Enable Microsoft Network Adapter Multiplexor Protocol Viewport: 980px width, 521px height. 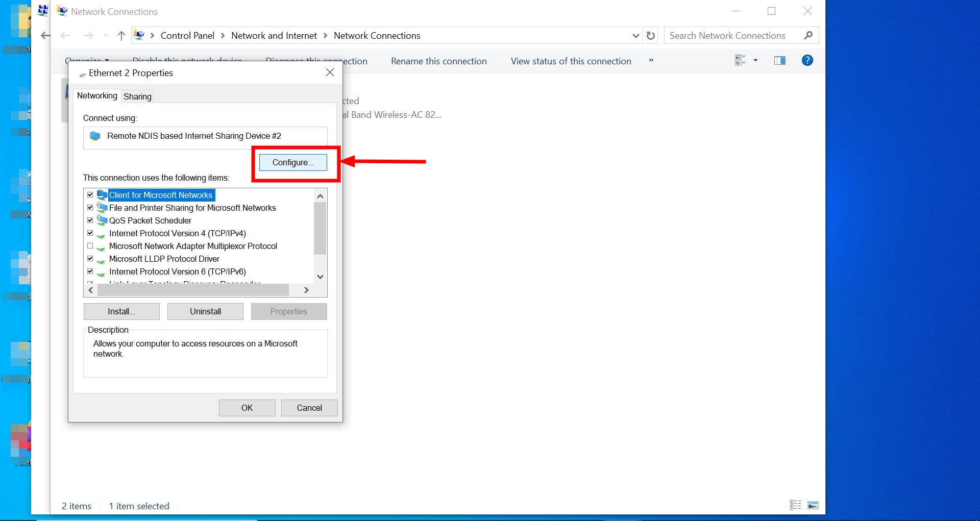tap(90, 246)
